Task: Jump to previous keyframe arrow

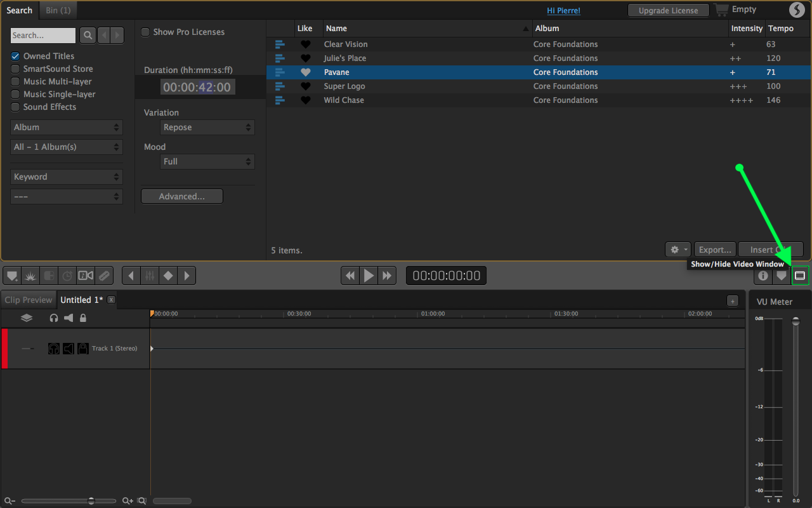Action: [131, 276]
